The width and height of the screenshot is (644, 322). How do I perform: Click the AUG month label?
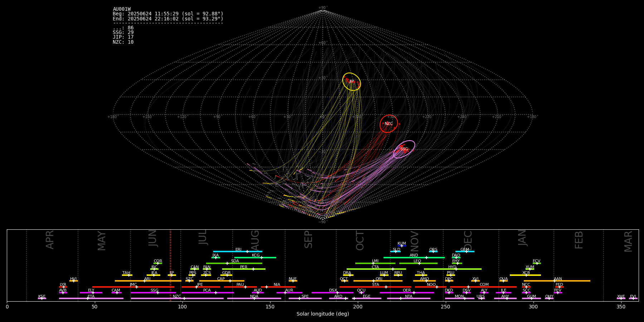point(255,240)
